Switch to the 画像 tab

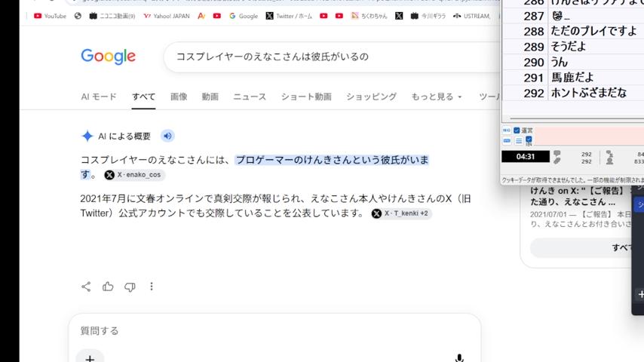point(179,97)
